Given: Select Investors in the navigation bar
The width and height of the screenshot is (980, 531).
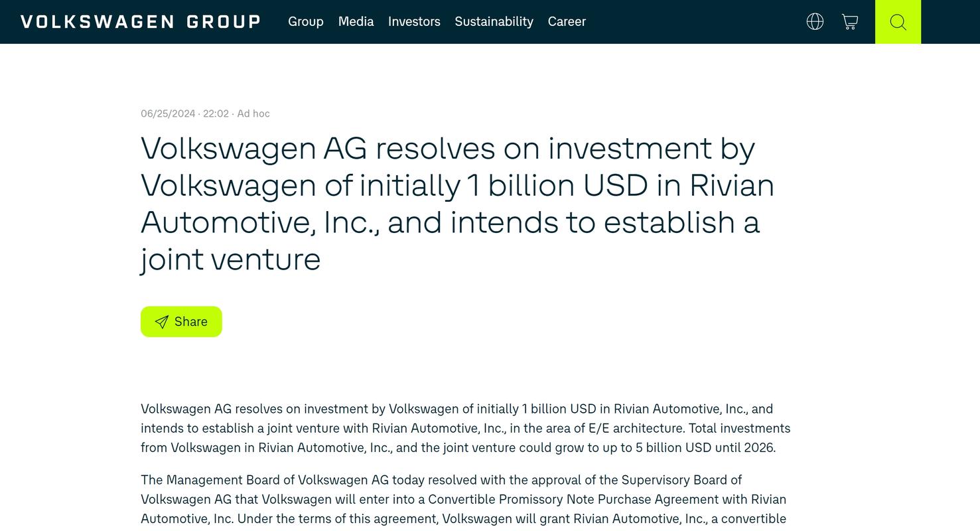Looking at the screenshot, I should click(x=414, y=22).
